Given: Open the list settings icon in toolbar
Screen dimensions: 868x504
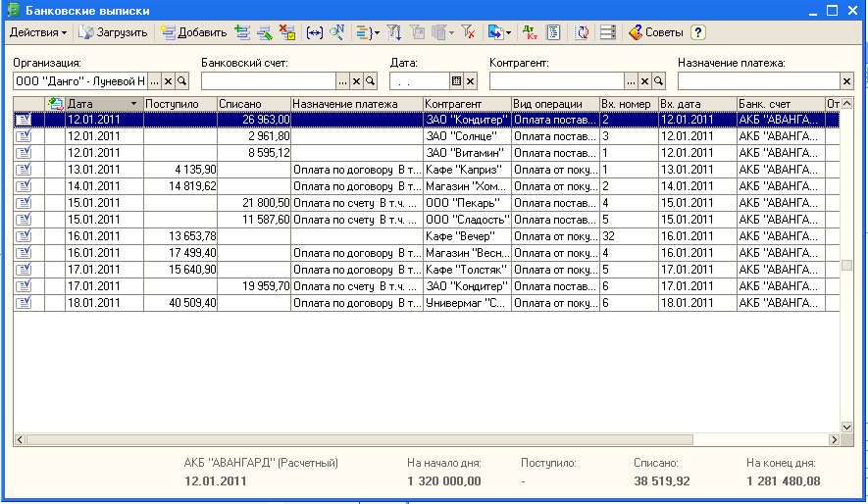Looking at the screenshot, I should click(608, 32).
